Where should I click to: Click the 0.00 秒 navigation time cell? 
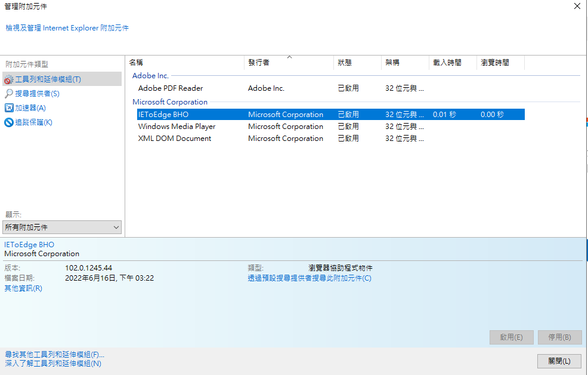492,115
